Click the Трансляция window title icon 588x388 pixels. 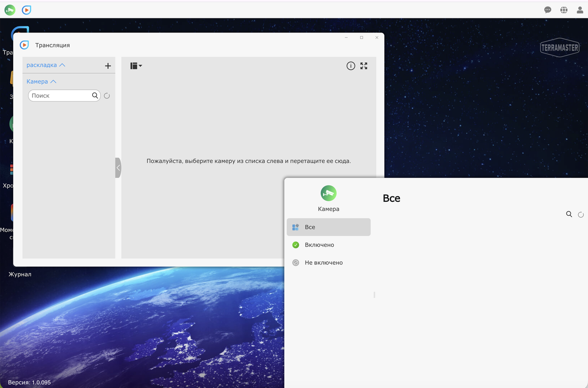point(24,45)
